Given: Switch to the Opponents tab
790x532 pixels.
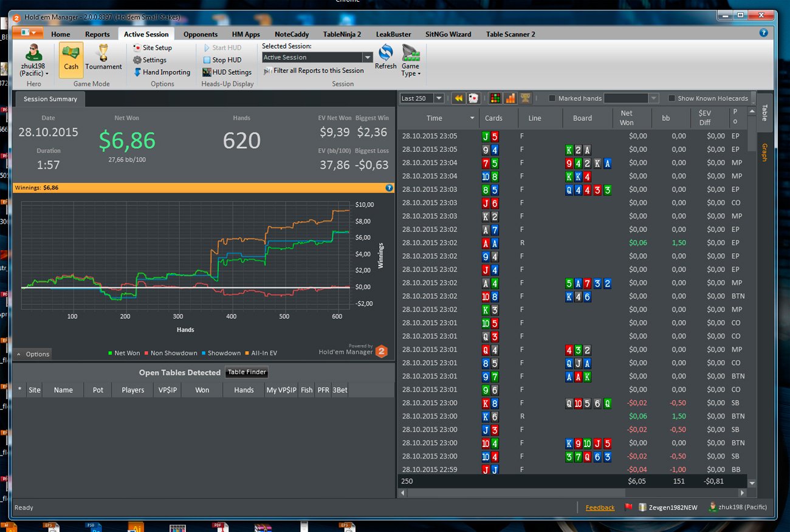Looking at the screenshot, I should [201, 34].
